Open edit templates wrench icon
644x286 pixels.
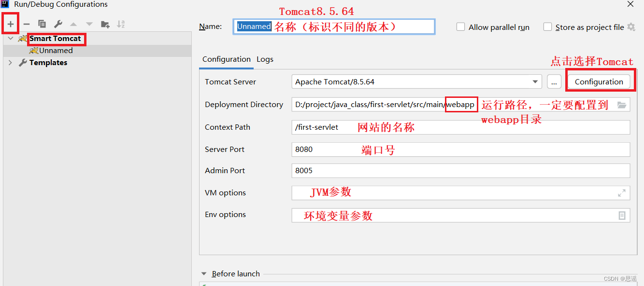(x=57, y=24)
